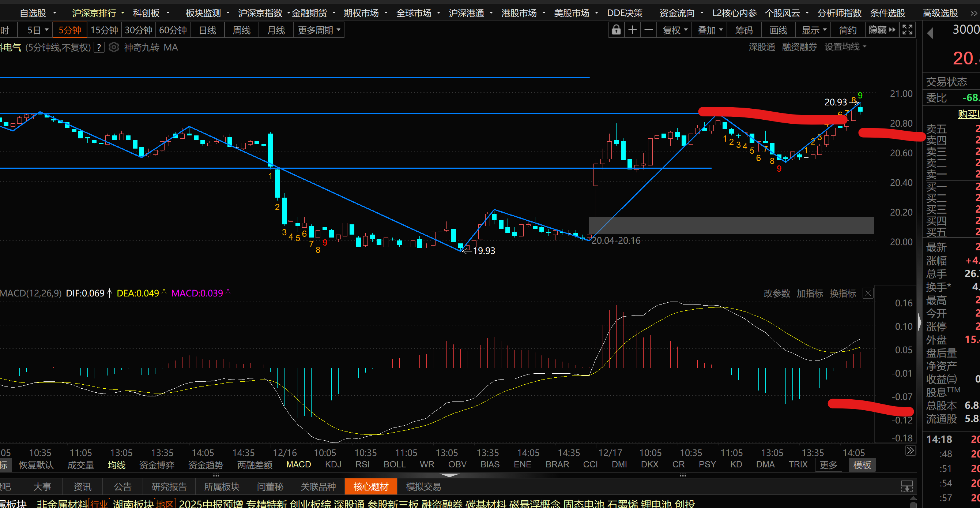Close the MACD indicator panel
Screen dimensions: 980x508
coord(868,293)
